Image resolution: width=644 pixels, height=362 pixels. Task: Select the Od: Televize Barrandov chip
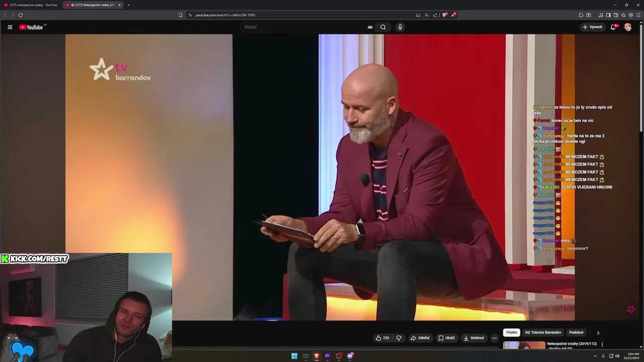(x=543, y=332)
